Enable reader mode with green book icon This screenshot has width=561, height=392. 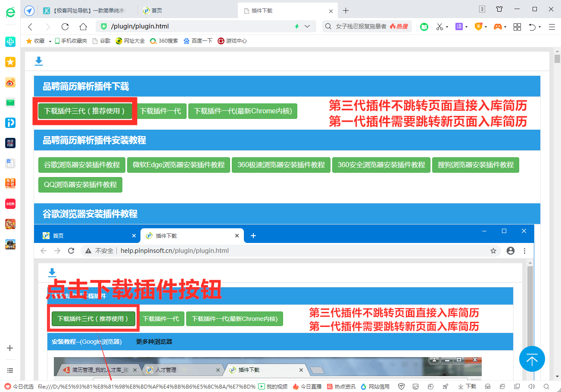tap(424, 26)
